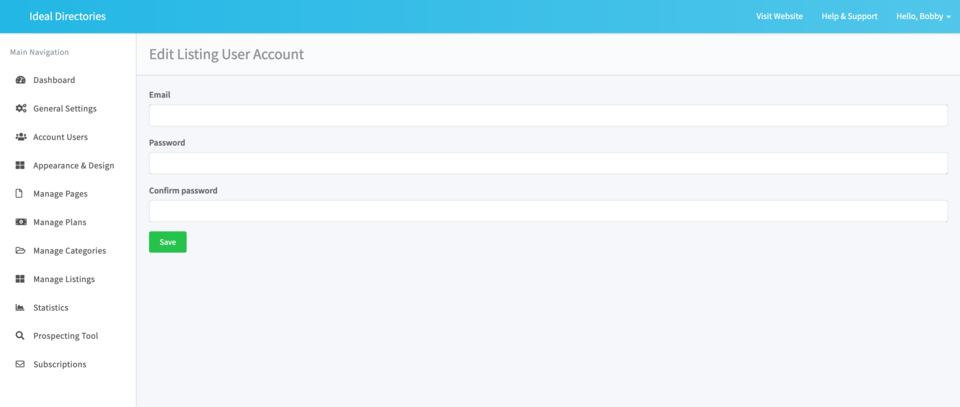Focus the Confirm password input field

click(548, 211)
